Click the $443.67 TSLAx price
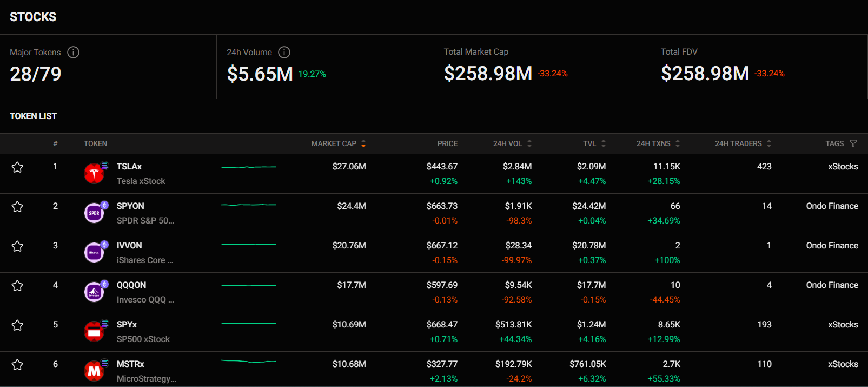The width and height of the screenshot is (868, 387). click(x=442, y=167)
